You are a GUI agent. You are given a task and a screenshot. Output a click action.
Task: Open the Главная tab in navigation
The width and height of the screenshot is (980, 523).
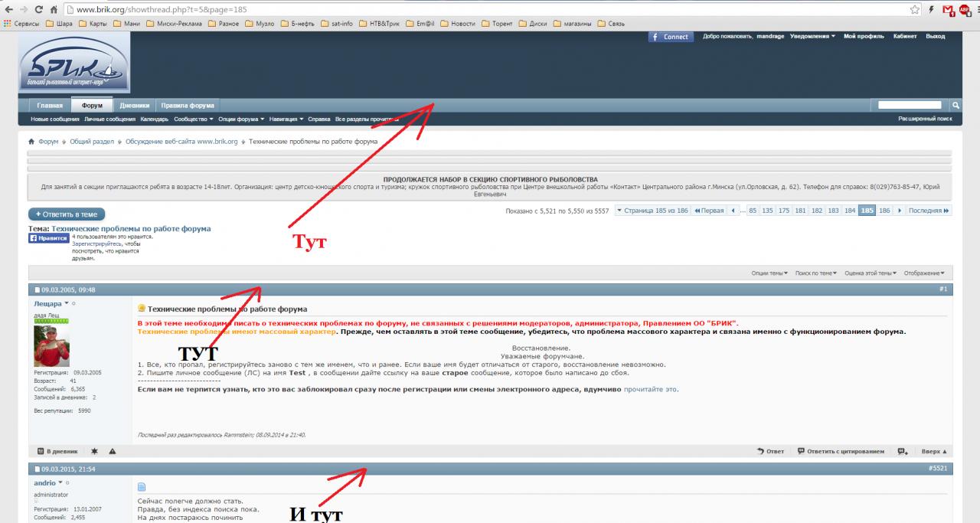coord(50,105)
